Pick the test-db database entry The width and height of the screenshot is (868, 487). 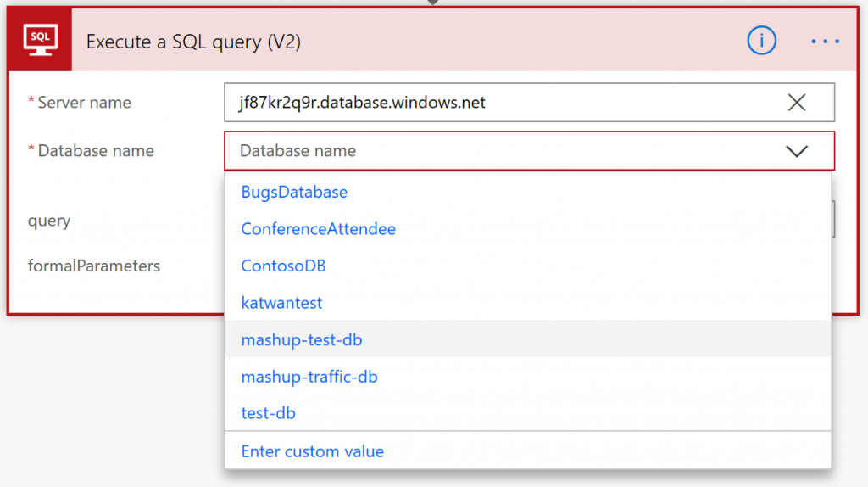(x=268, y=413)
